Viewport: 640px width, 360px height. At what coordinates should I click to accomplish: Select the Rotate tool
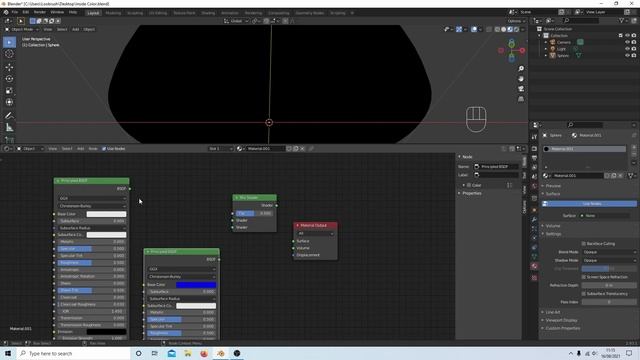pyautogui.click(x=9, y=79)
